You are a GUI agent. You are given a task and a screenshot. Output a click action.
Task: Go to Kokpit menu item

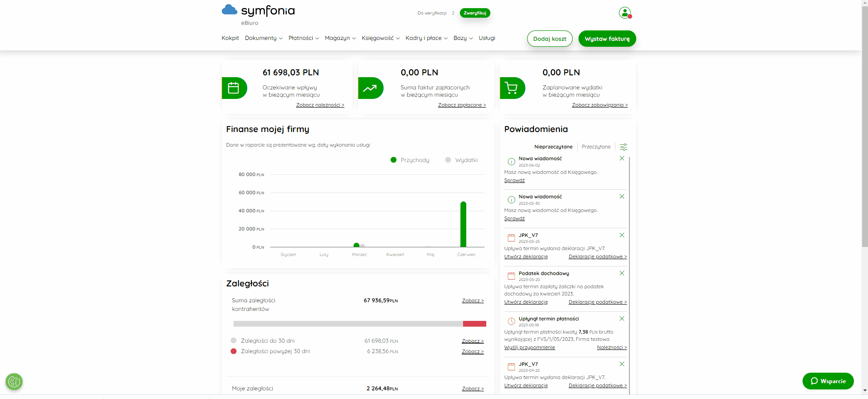click(x=230, y=38)
